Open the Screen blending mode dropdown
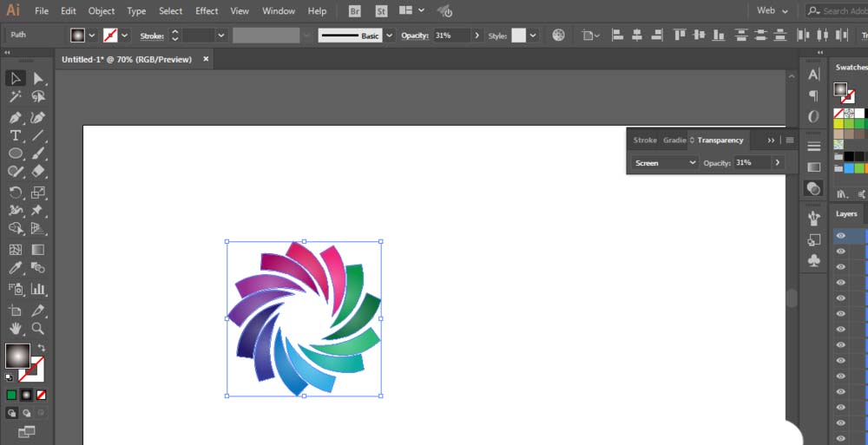Screen dimensions: 868x445 tap(664, 163)
